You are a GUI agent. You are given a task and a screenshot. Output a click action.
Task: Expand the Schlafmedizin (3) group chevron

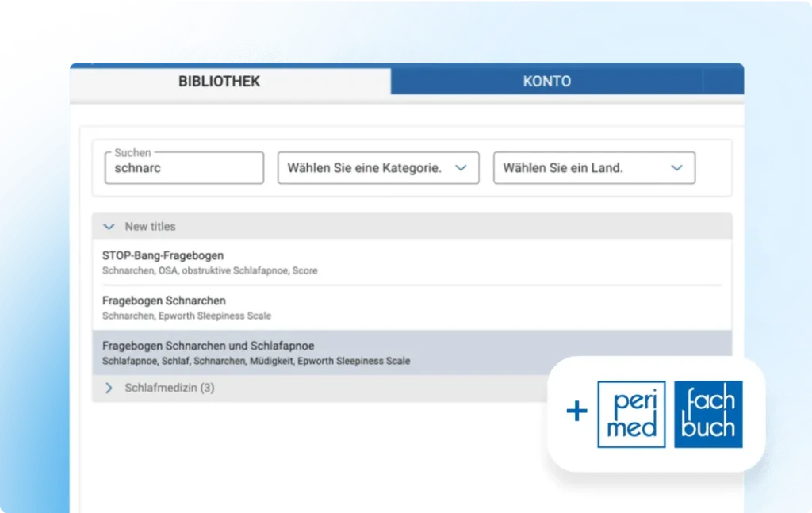coord(109,388)
